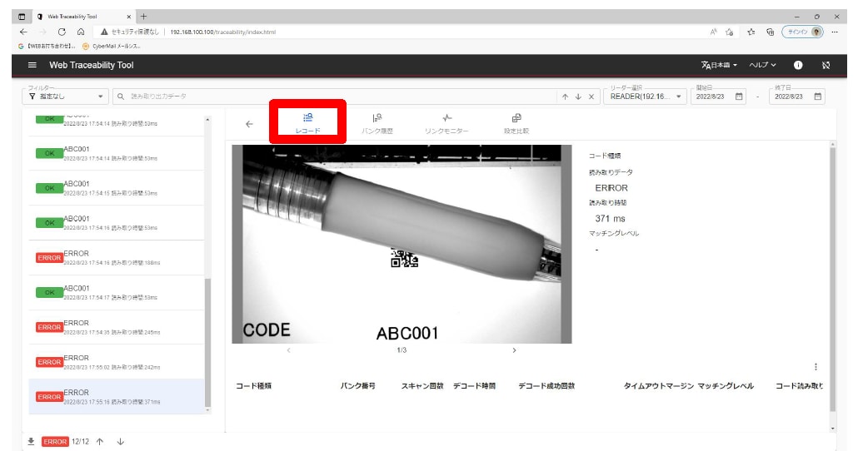Add this page to favorites
This screenshot has width=868, height=451.
click(730, 32)
